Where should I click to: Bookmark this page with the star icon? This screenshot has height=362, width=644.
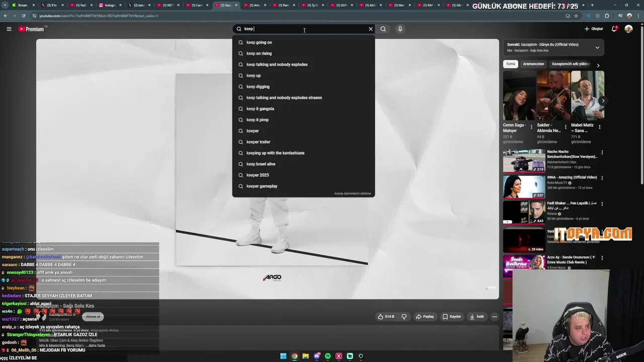coord(576,16)
